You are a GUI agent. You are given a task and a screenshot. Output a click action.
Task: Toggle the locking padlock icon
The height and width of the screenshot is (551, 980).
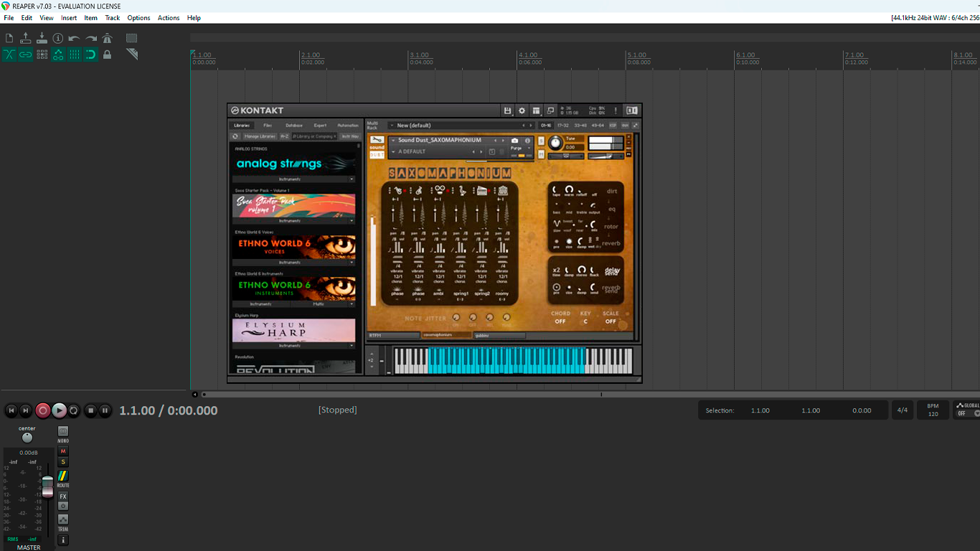click(x=107, y=55)
